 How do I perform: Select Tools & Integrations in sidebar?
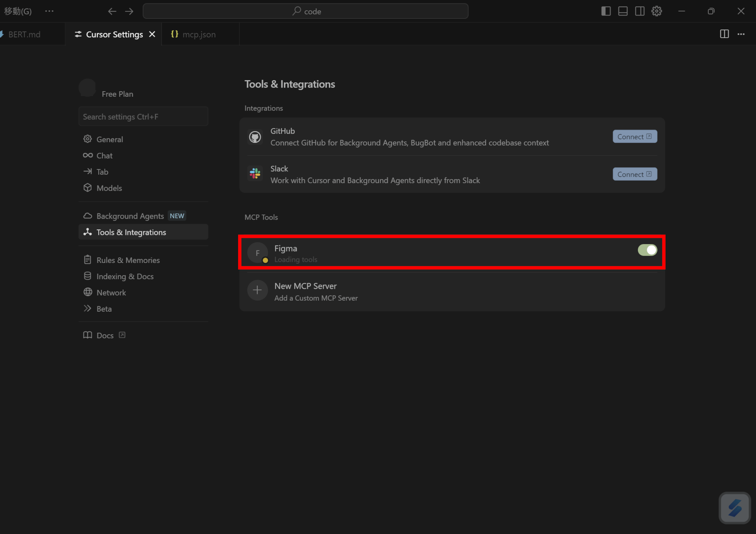[x=143, y=232]
